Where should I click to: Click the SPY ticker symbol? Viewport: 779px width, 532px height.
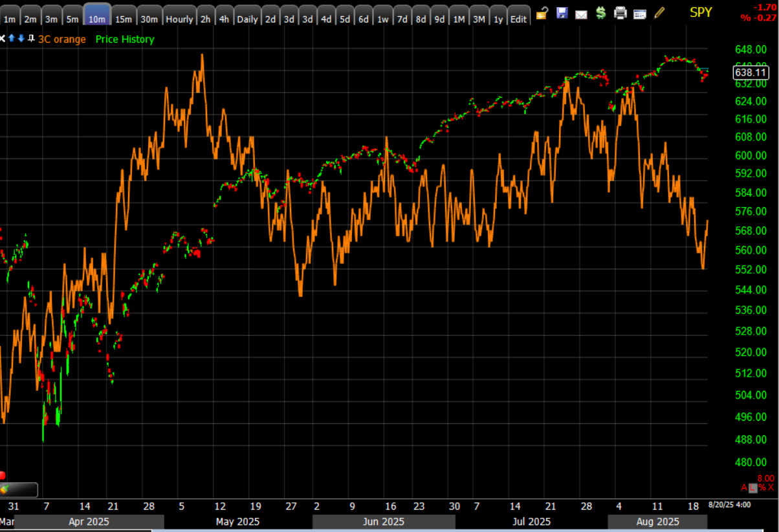point(701,12)
